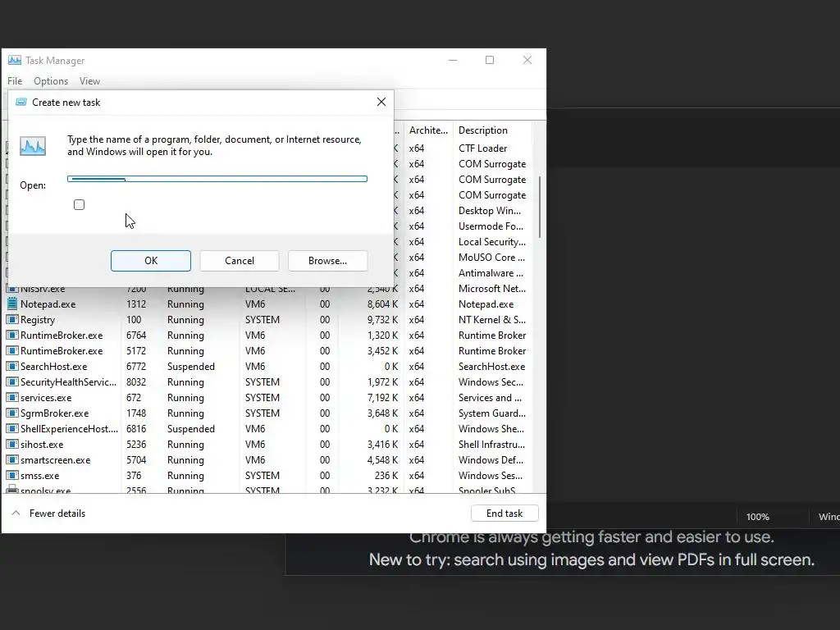Click the Registry process icon
840x630 pixels.
[11, 319]
